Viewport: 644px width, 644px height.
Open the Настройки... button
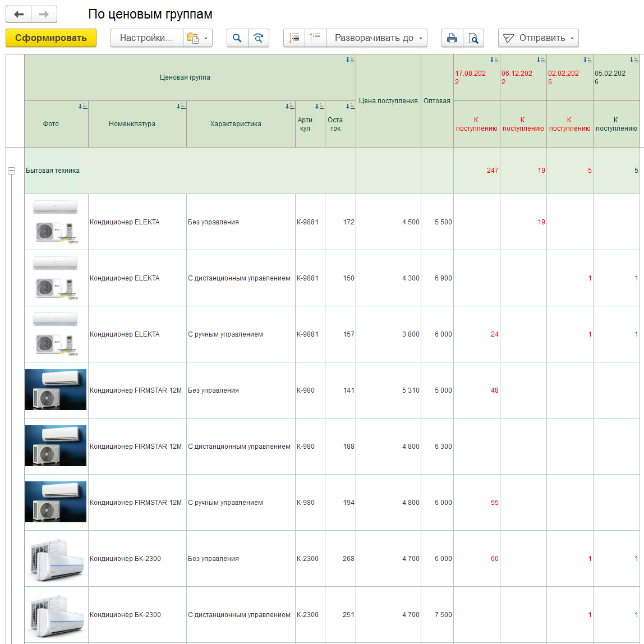tap(146, 38)
